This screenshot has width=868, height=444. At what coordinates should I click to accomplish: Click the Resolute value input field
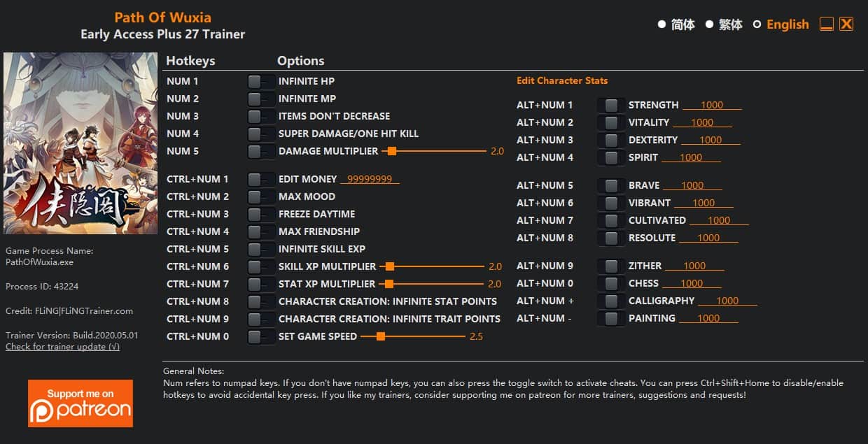(708, 238)
